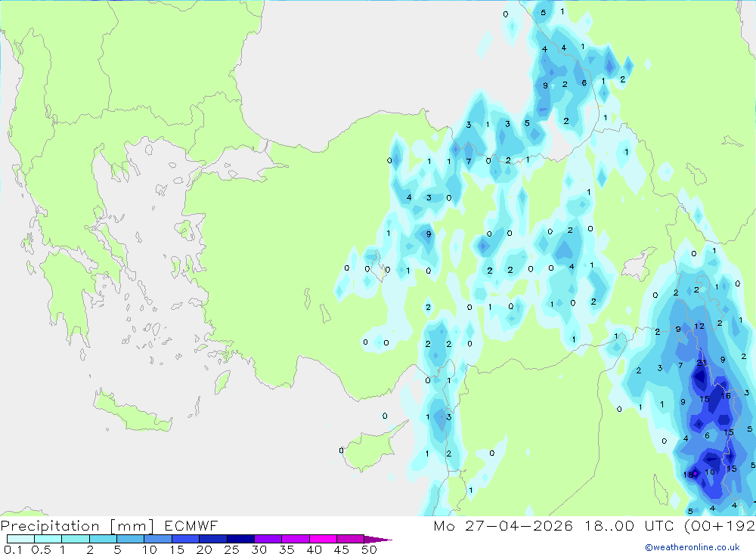756x554 pixels.
Task: Click the ECMWF model label
Action: tap(191, 526)
